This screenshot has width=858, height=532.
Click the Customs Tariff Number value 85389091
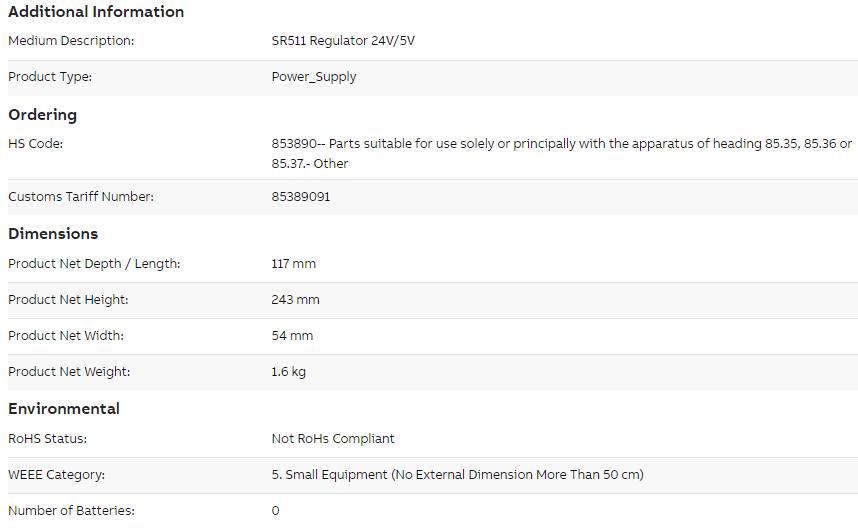[x=300, y=196]
